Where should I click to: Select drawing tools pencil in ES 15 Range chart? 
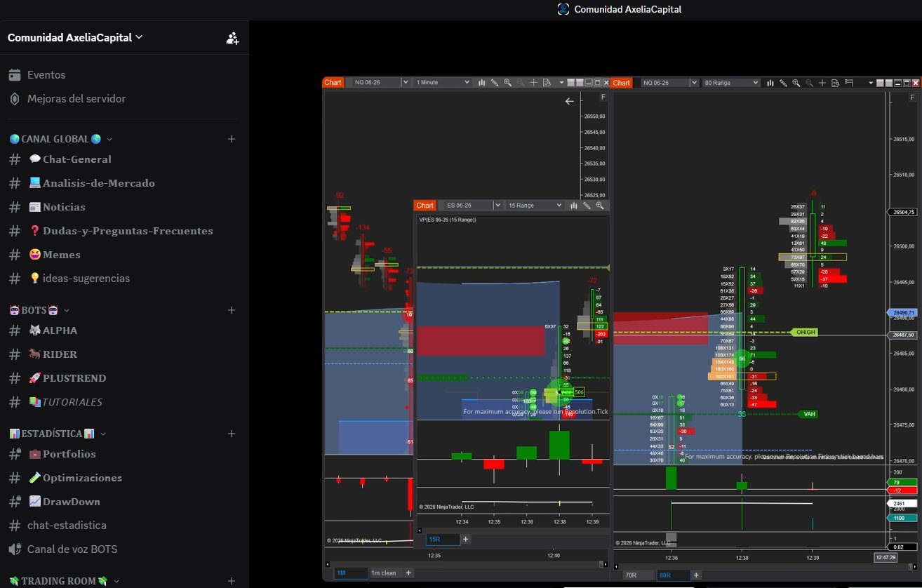[x=586, y=206]
